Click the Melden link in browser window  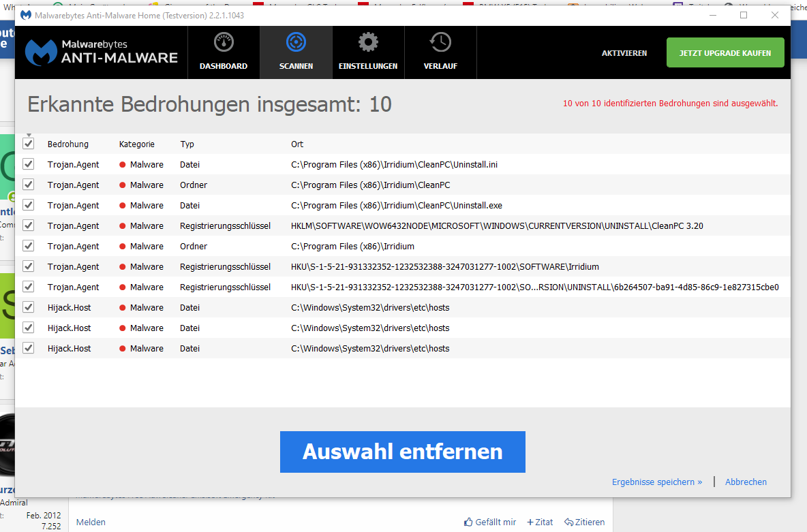(x=91, y=522)
